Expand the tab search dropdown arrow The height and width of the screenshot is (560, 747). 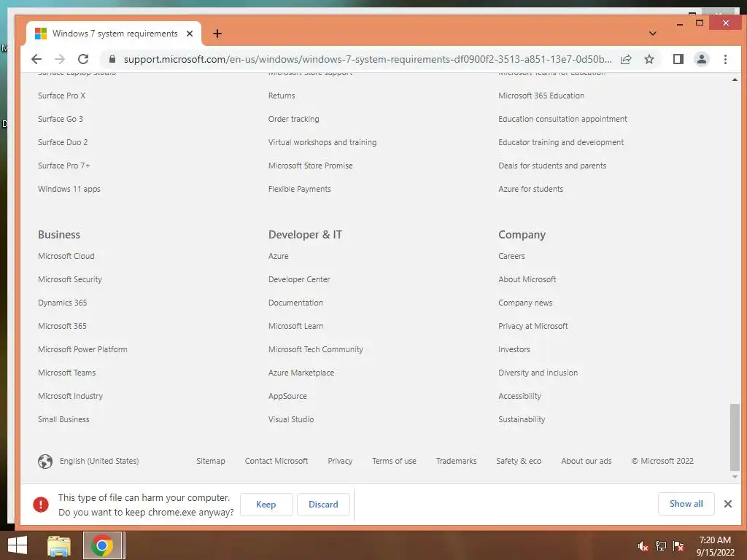click(653, 34)
